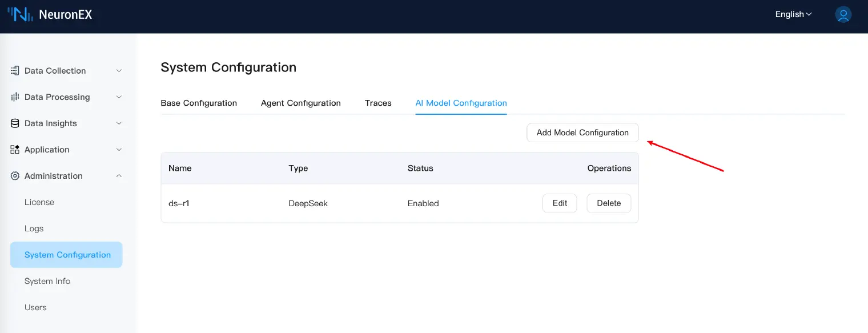
Task: Click the NeuronEX logo icon
Action: tap(20, 15)
